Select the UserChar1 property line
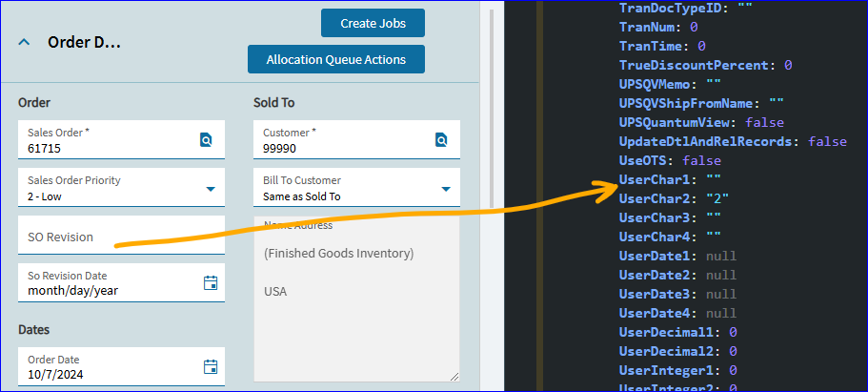 [x=670, y=179]
